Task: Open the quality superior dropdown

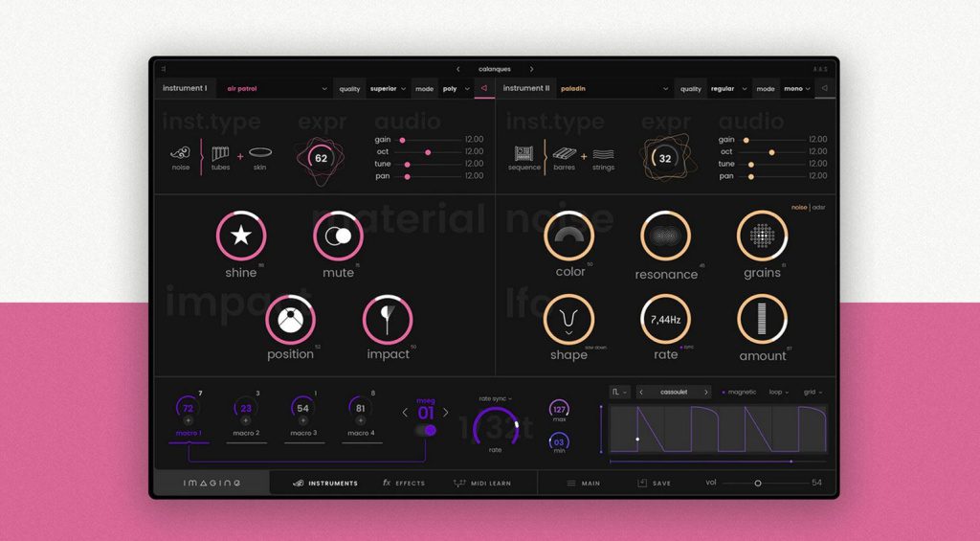Action: 389,89
